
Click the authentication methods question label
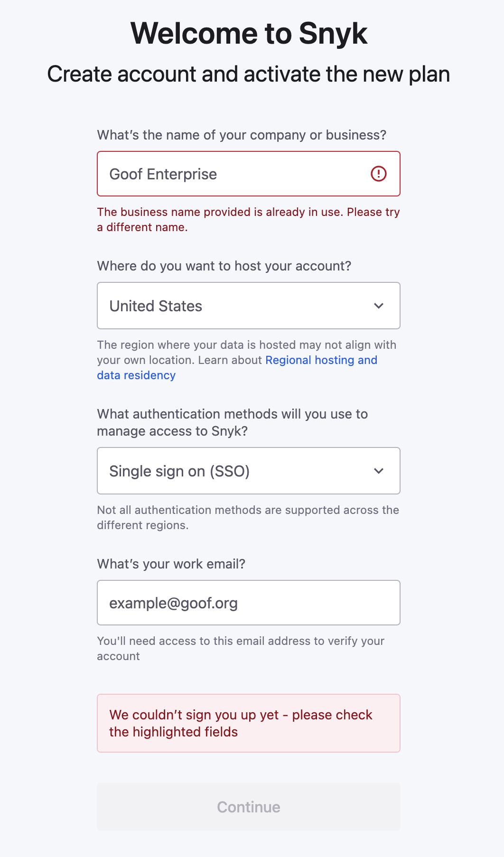tap(232, 422)
